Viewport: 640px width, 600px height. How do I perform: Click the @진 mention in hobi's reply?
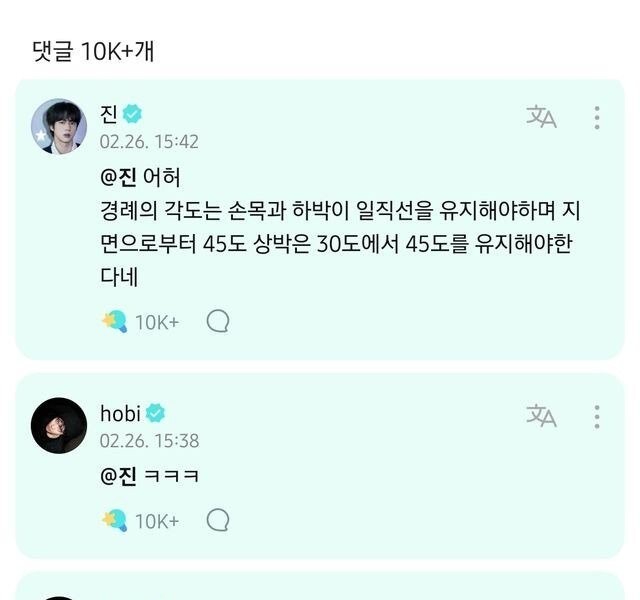(118, 476)
